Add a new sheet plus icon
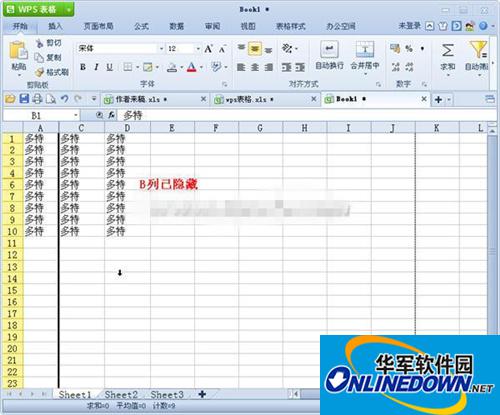The height and width of the screenshot is (415, 500). [x=202, y=394]
